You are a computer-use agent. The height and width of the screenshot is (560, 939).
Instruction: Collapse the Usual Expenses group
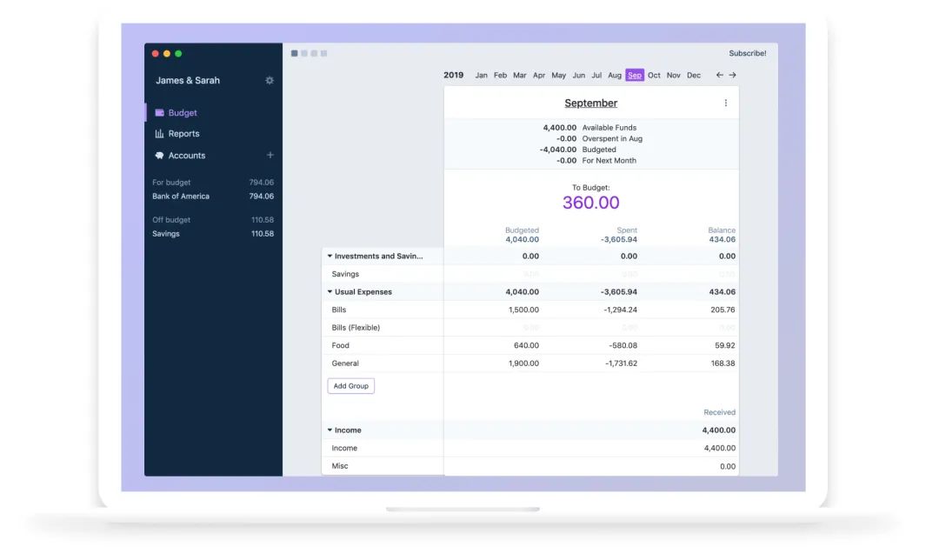[330, 291]
